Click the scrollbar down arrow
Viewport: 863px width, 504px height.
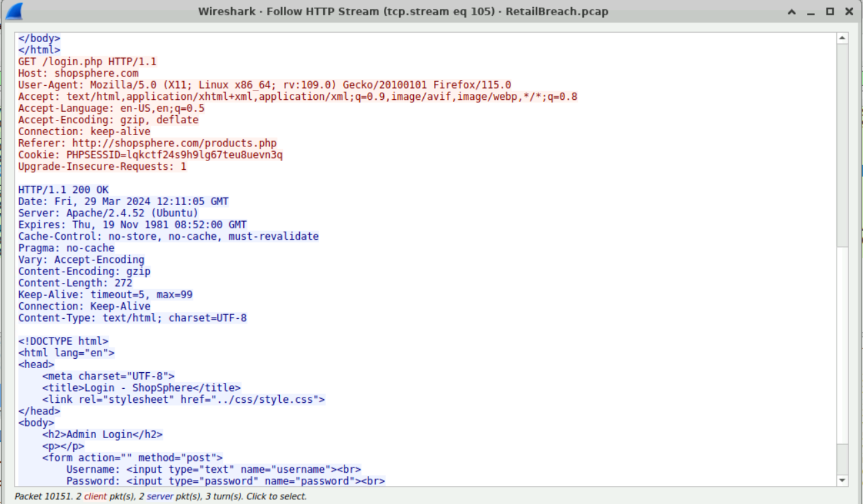click(842, 480)
